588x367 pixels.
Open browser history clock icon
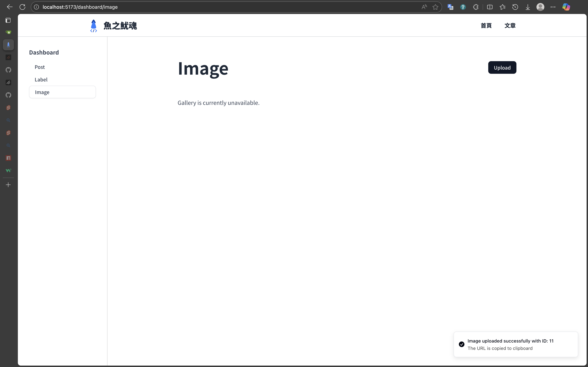[515, 7]
